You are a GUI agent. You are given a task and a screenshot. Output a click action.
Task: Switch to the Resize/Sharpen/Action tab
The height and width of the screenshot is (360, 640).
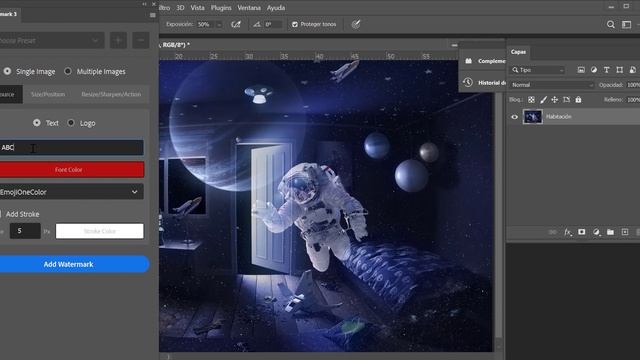(111, 94)
